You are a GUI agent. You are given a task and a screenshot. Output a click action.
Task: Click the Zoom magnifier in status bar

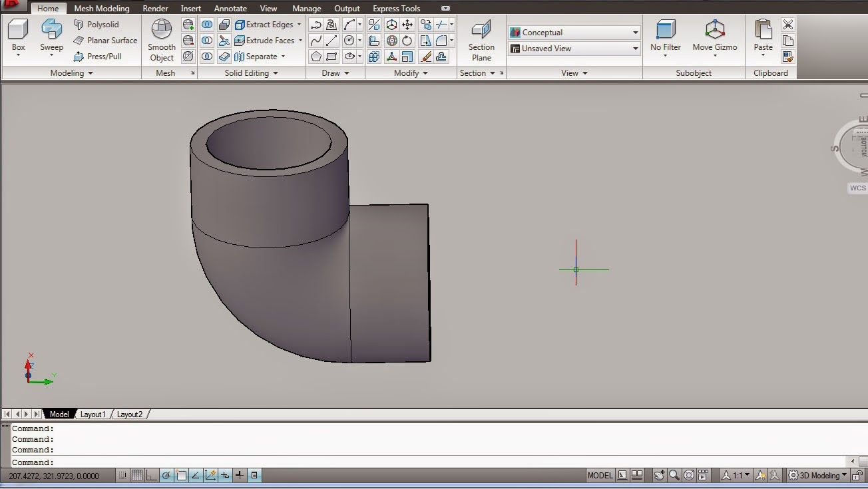click(674, 475)
